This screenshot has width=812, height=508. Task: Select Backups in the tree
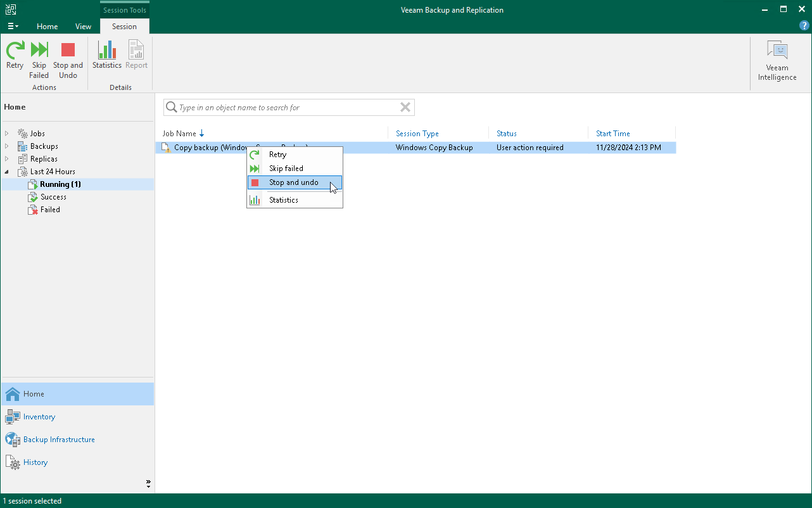pos(44,146)
